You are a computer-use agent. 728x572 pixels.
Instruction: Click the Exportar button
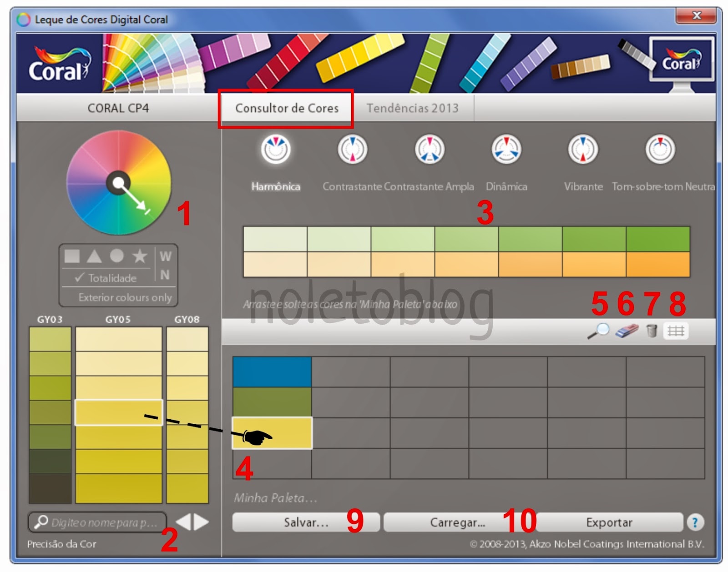pyautogui.click(x=609, y=522)
